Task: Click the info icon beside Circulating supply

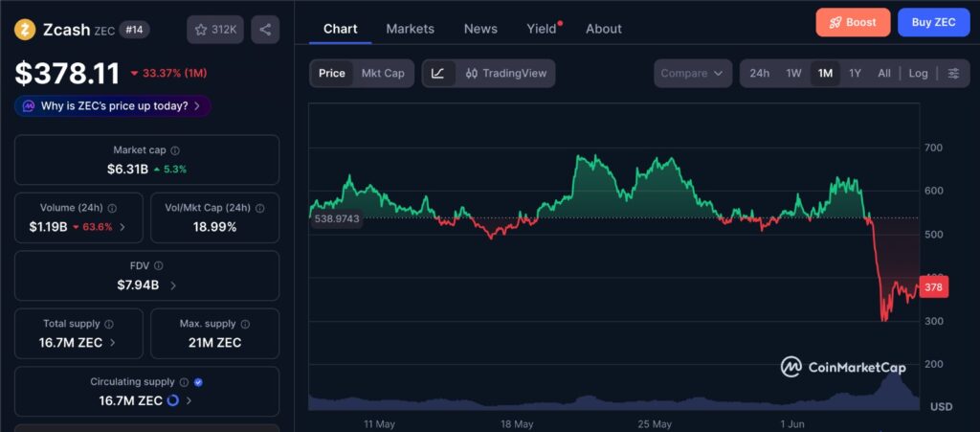Action: [184, 382]
